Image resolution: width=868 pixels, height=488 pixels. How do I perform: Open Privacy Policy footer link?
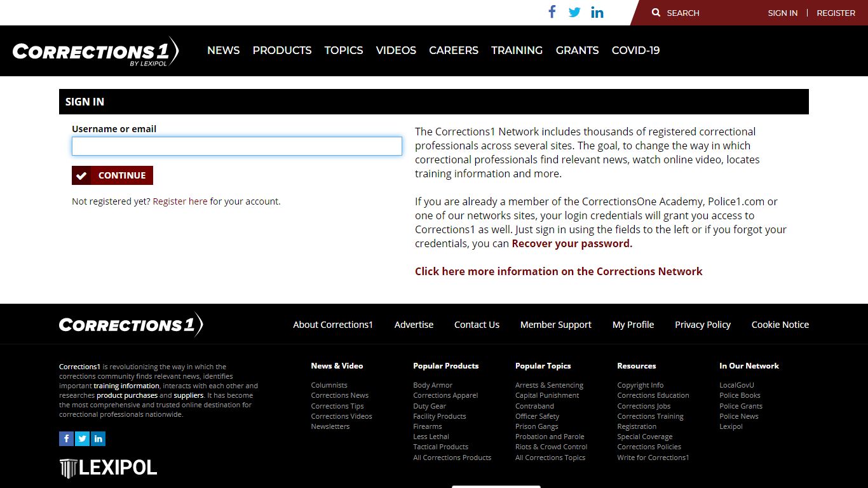[703, 325]
